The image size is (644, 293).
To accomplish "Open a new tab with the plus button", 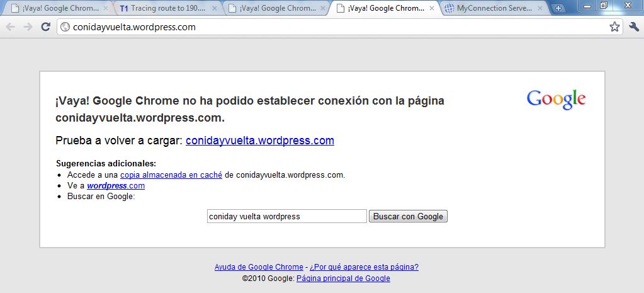I will point(558,8).
